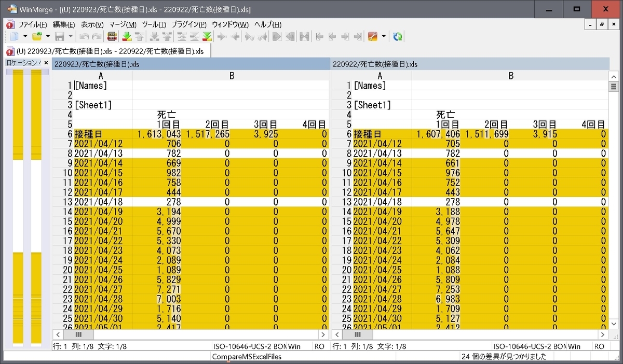Open the ファイル(F) menu
Screen dimensions: 623x364
click(x=32, y=24)
